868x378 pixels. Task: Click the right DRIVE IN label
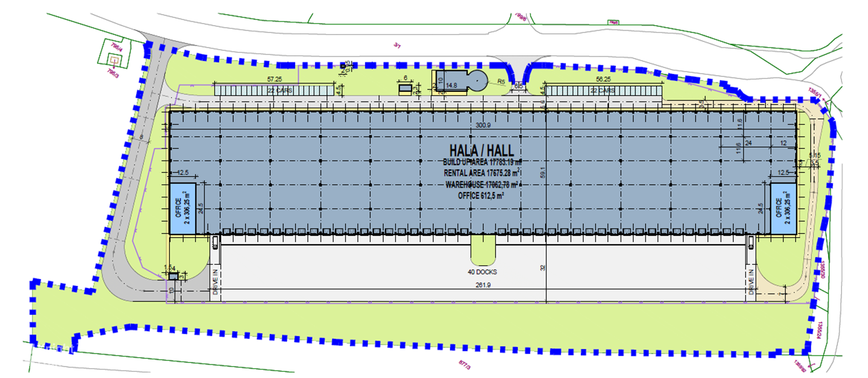(751, 282)
